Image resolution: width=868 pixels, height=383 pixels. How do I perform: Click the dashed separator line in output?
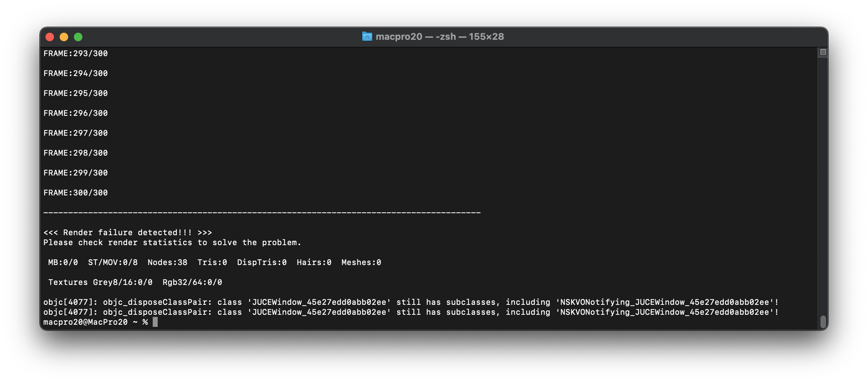tap(262, 213)
